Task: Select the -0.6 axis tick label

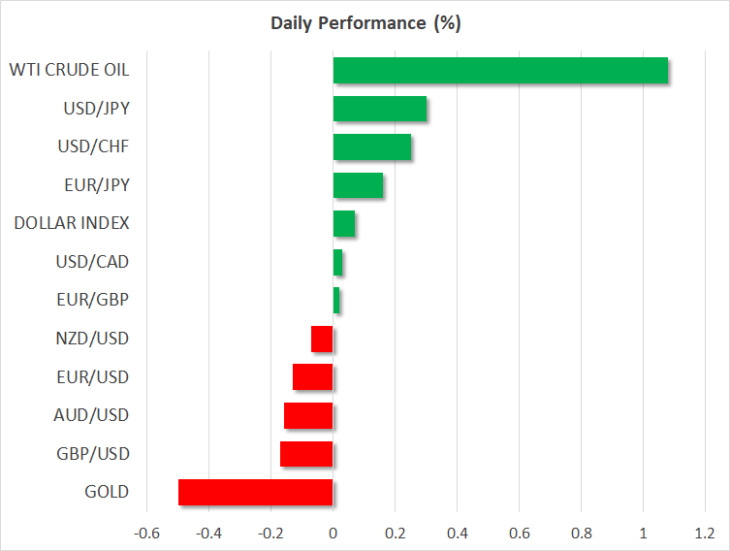Action: (147, 533)
